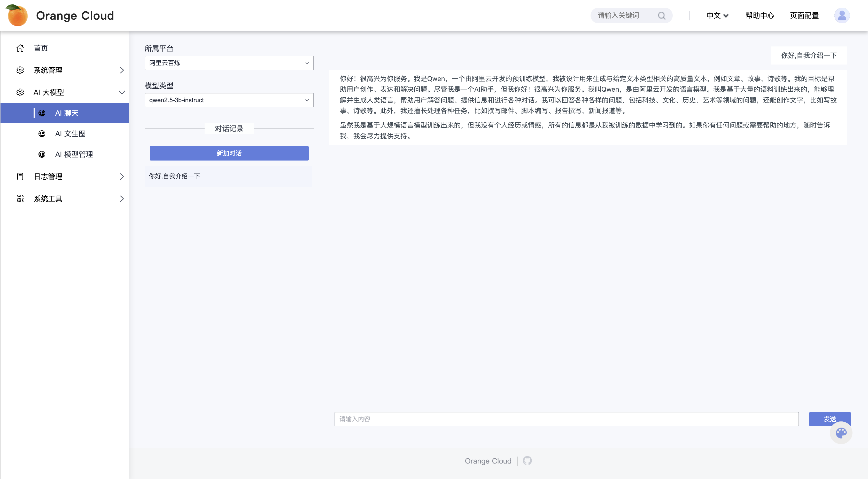Open the 所属平台 dropdown showing 阿里云百炼
The width and height of the screenshot is (868, 479).
[229, 63]
